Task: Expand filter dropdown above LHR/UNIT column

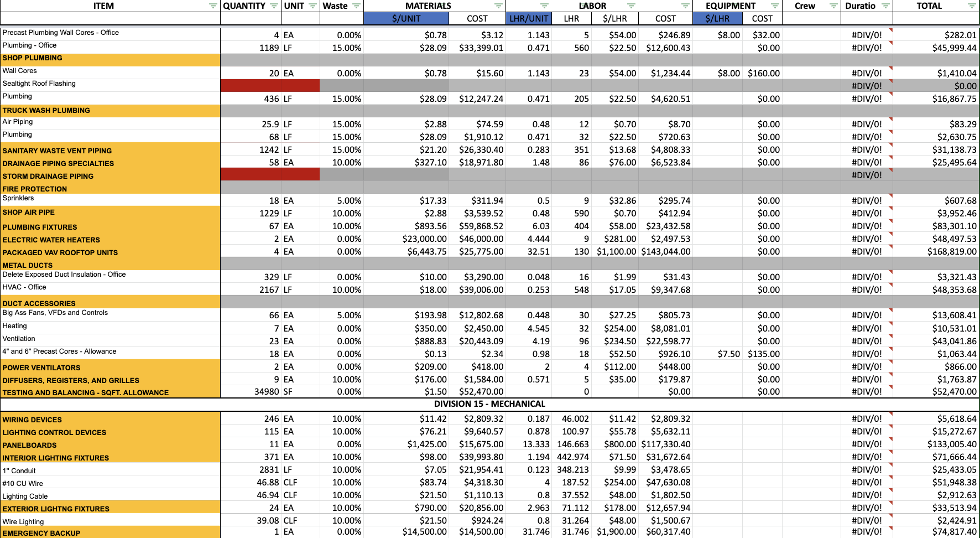Action: click(x=544, y=6)
